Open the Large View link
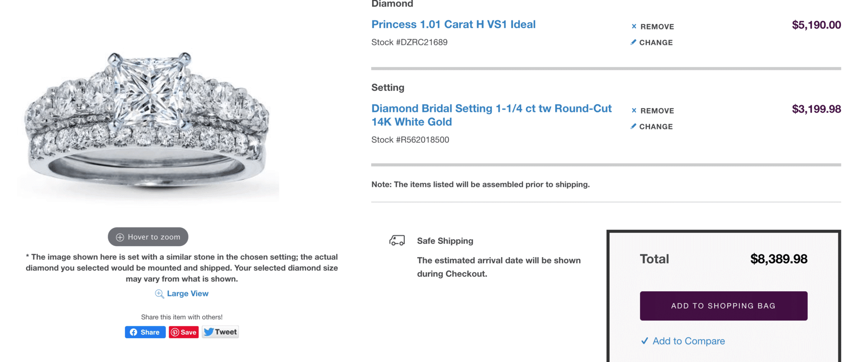Screen dimensions: 868x362 click(188, 293)
